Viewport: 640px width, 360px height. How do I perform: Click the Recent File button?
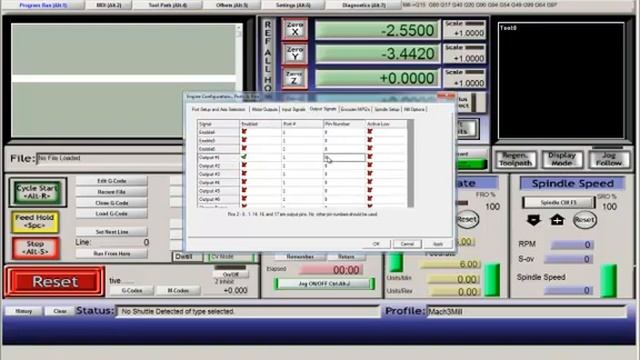pos(111,192)
